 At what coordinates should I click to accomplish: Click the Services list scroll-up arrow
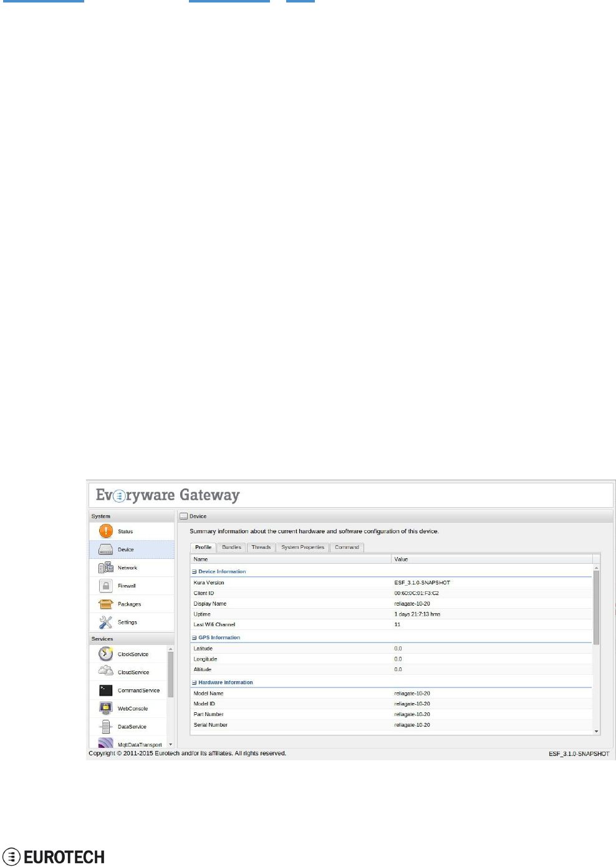[x=170, y=649]
